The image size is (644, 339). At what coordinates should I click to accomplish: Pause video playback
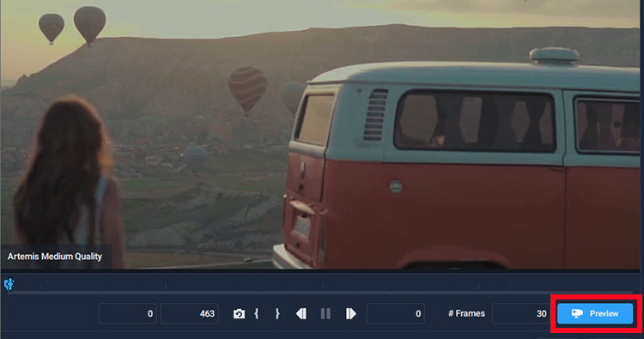click(325, 314)
